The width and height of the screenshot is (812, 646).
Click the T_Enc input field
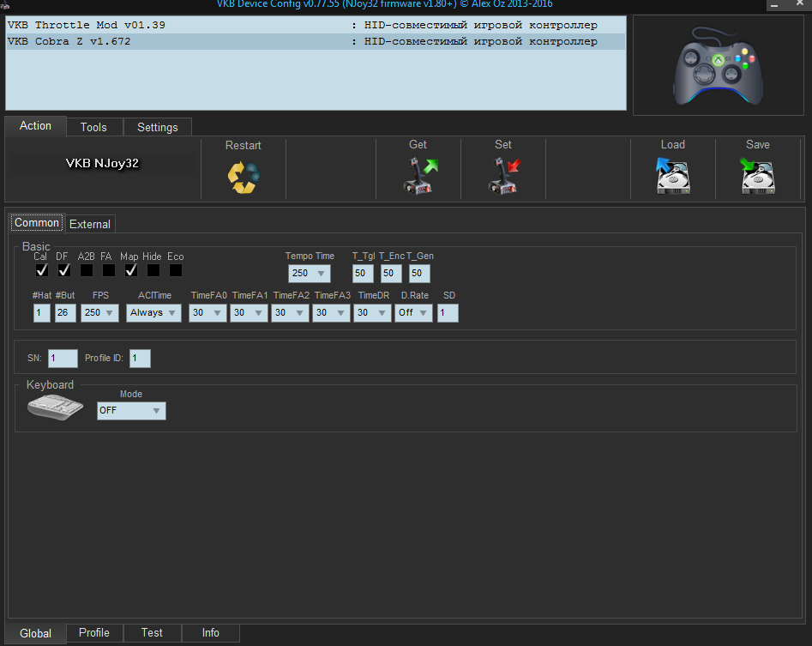(x=391, y=274)
